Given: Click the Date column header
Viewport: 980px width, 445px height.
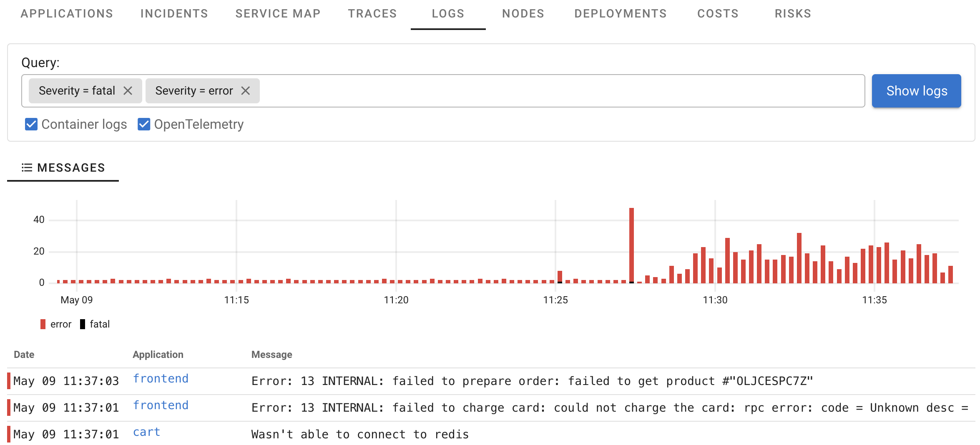Looking at the screenshot, I should 24,355.
